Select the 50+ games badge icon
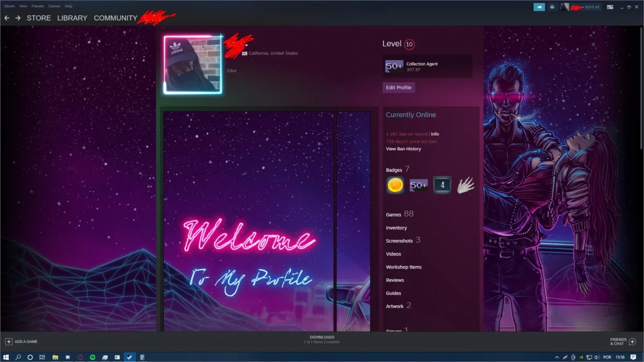The image size is (644, 362). (419, 185)
